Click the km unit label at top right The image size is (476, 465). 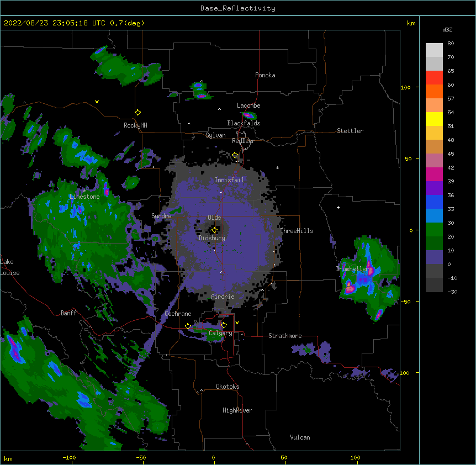click(x=411, y=23)
